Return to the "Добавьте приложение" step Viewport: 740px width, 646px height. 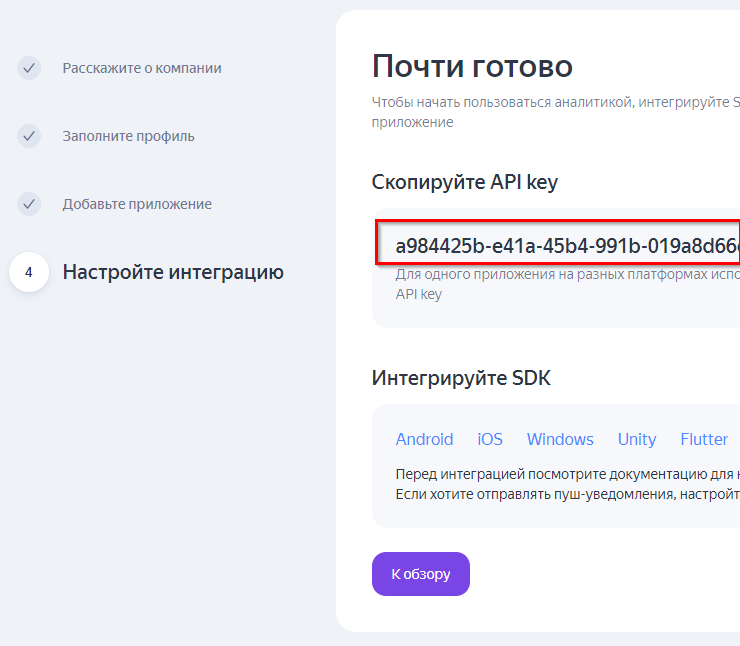tap(137, 204)
